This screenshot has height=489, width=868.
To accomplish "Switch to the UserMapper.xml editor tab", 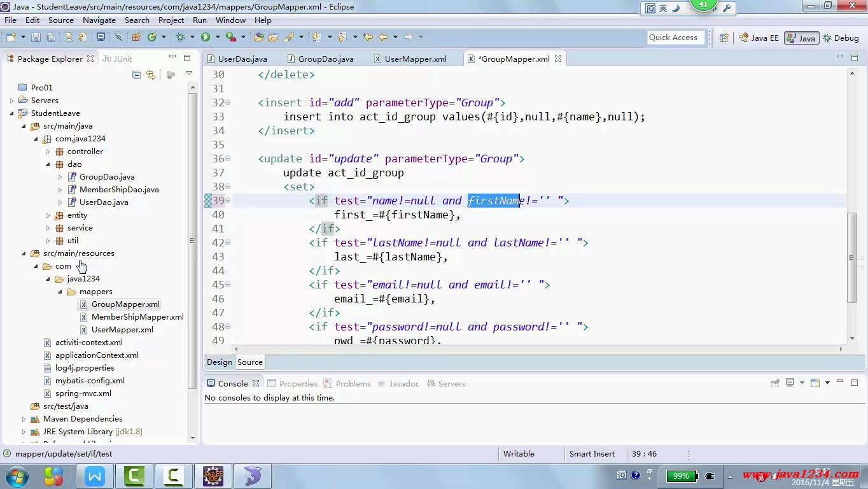I will (415, 59).
